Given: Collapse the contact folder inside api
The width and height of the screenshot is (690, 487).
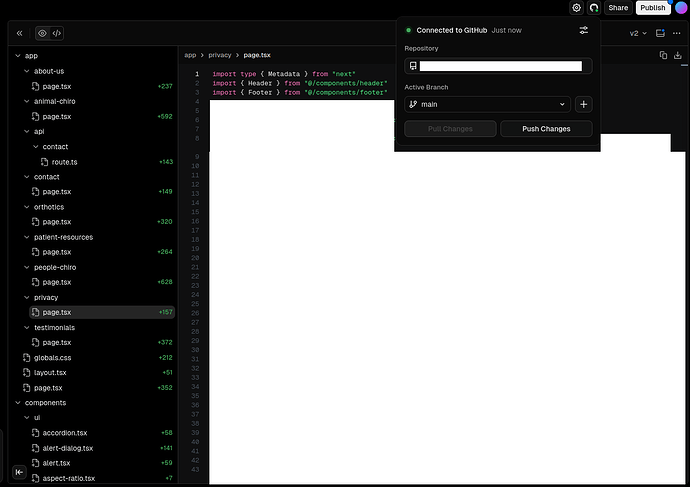Looking at the screenshot, I should click(51, 146).
